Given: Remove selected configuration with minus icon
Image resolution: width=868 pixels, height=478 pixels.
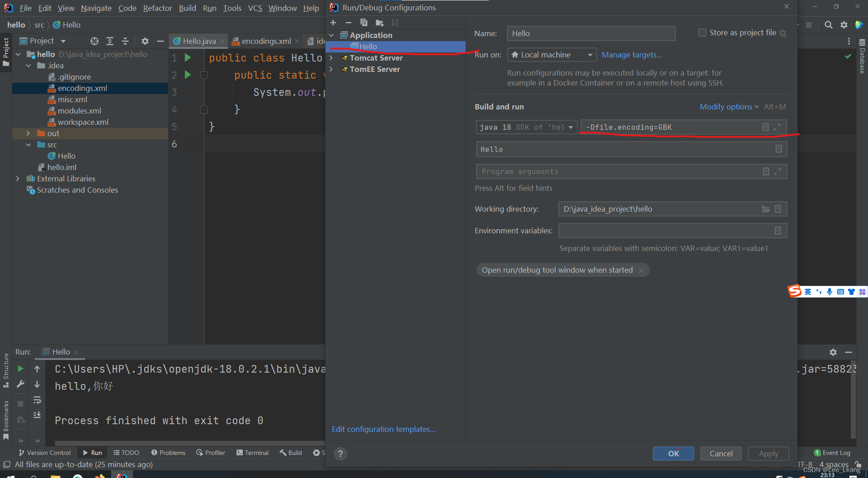Looking at the screenshot, I should [348, 23].
